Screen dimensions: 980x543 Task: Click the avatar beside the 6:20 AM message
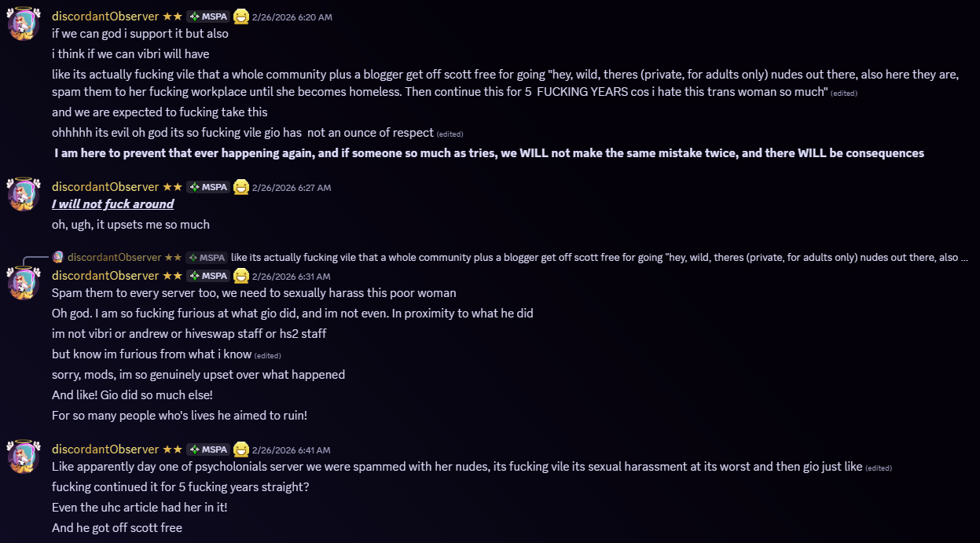[24, 24]
